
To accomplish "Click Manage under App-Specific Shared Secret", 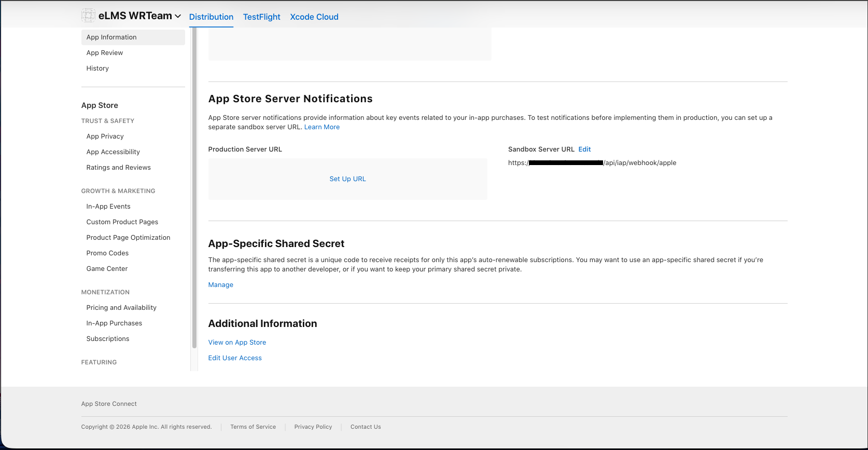I will pyautogui.click(x=221, y=285).
